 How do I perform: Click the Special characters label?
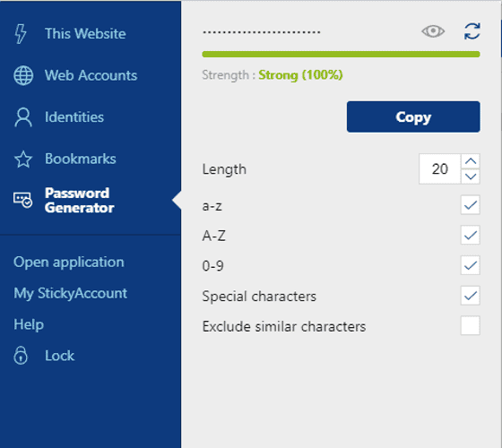pyautogui.click(x=259, y=297)
